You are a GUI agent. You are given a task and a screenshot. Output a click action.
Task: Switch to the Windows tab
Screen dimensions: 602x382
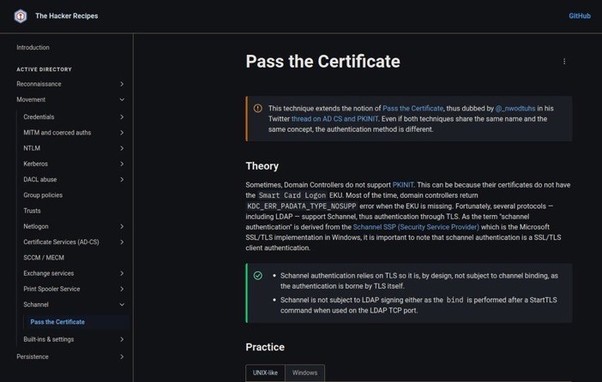[x=305, y=373]
